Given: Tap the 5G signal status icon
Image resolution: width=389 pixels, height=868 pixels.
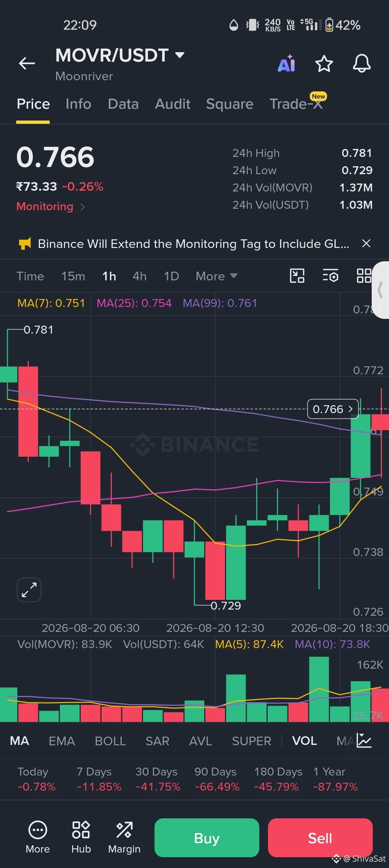Looking at the screenshot, I should pos(310,25).
